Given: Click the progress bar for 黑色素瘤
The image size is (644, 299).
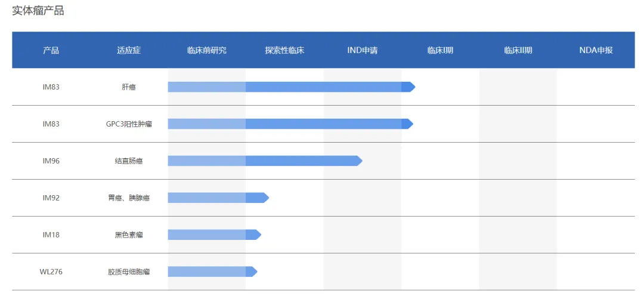Looking at the screenshot, I should tap(212, 235).
